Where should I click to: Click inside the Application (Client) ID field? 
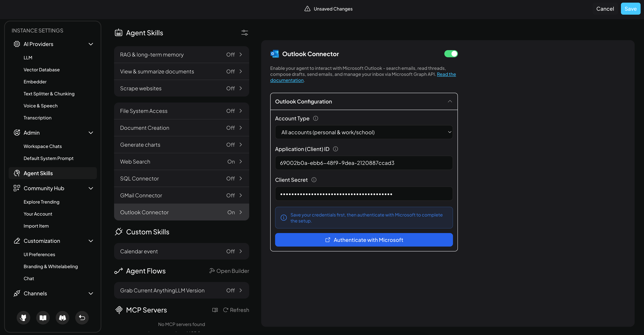click(x=364, y=163)
